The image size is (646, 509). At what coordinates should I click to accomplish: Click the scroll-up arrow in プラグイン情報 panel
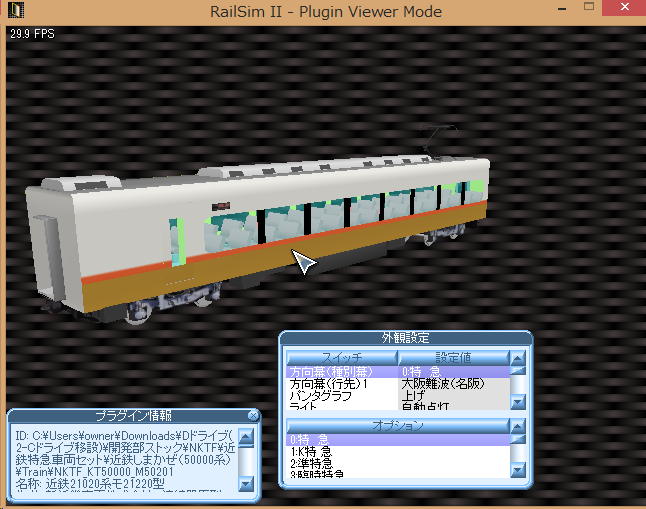pyautogui.click(x=246, y=436)
